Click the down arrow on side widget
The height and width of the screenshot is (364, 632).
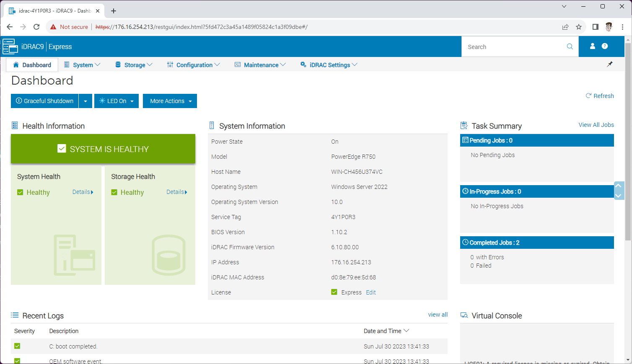[619, 196]
